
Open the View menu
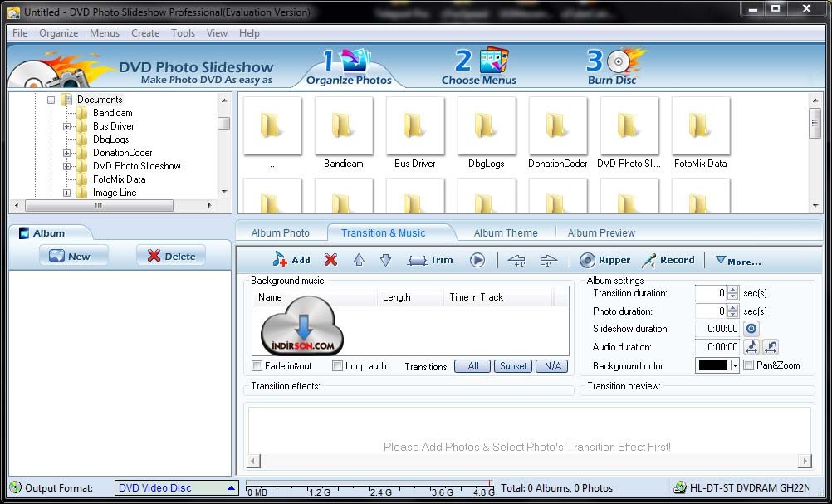point(217,33)
